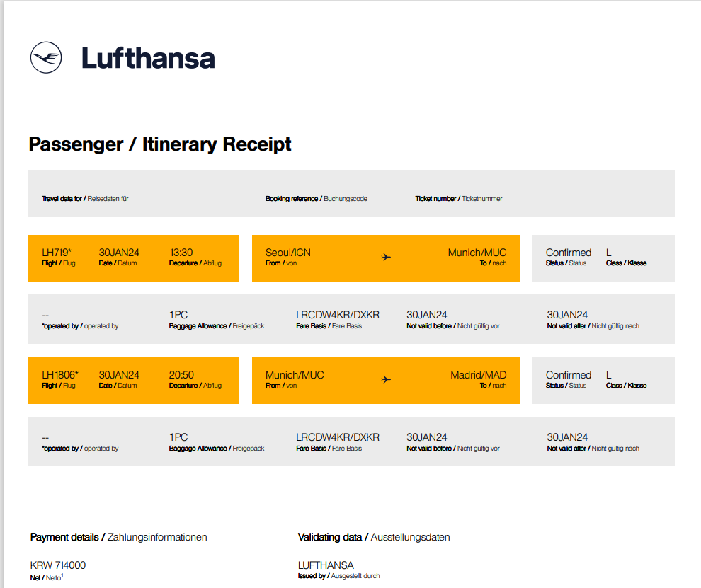
Task: Click the date 30JAN24 for flight LH1806
Action: pos(119,375)
